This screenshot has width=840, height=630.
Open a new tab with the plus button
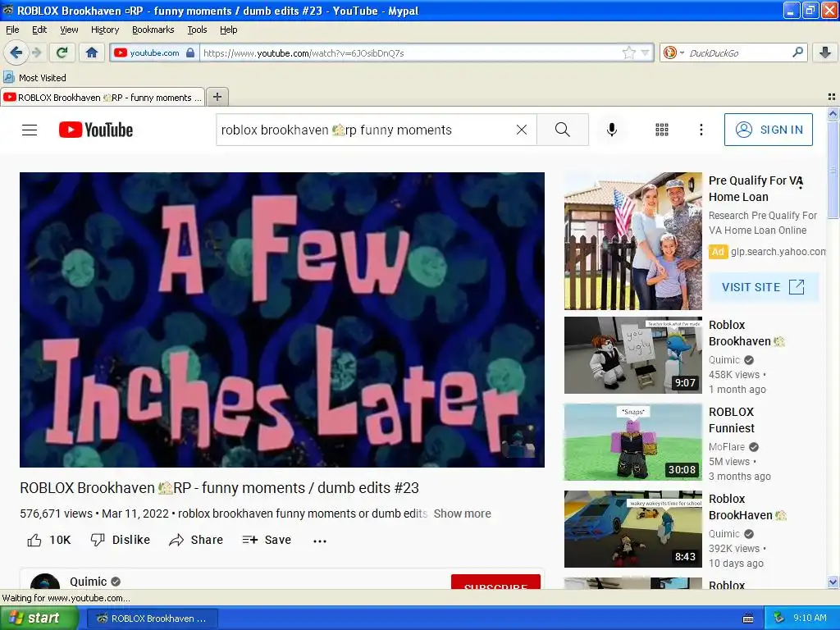217,97
